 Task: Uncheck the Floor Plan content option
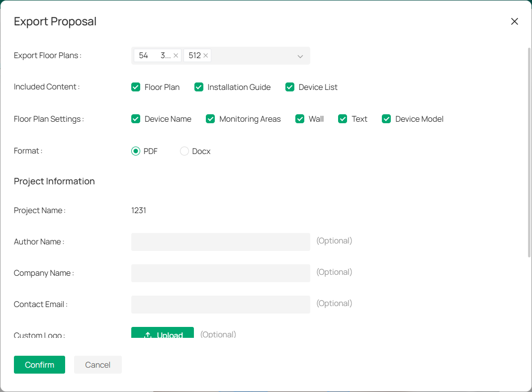click(x=136, y=87)
